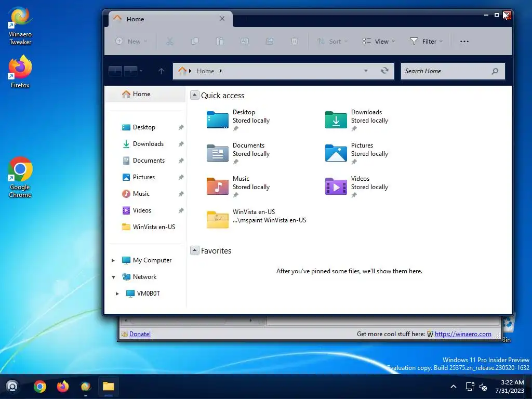Click the Back navigation button

tap(115, 71)
